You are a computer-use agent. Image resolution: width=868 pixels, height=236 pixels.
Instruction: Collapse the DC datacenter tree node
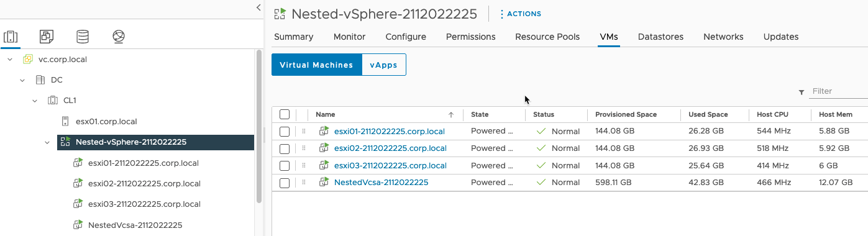[x=22, y=80]
